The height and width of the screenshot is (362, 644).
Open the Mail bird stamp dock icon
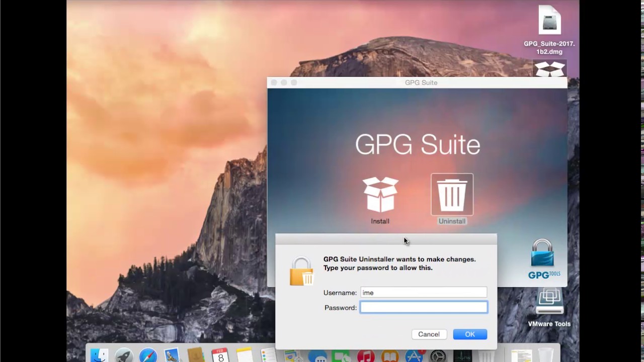[x=172, y=355]
